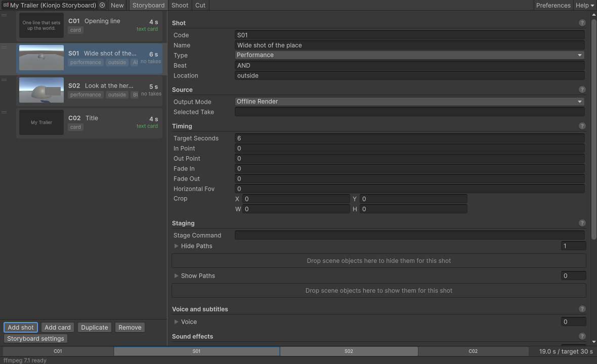The image size is (597, 364).
Task: Open help icon for Staging section
Action: pyautogui.click(x=582, y=223)
